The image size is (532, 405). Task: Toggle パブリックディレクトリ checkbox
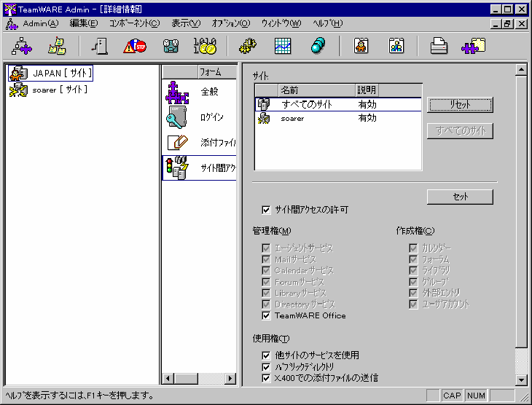pos(266,366)
